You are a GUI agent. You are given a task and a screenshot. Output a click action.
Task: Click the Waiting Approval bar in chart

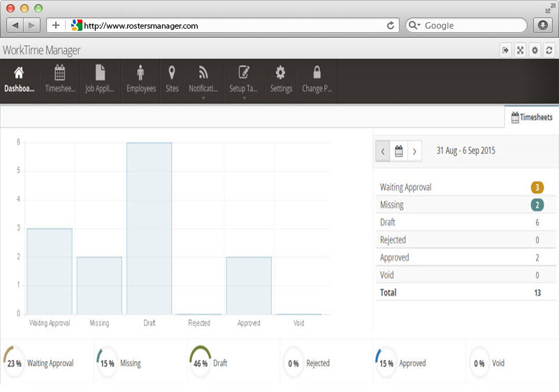click(x=50, y=272)
